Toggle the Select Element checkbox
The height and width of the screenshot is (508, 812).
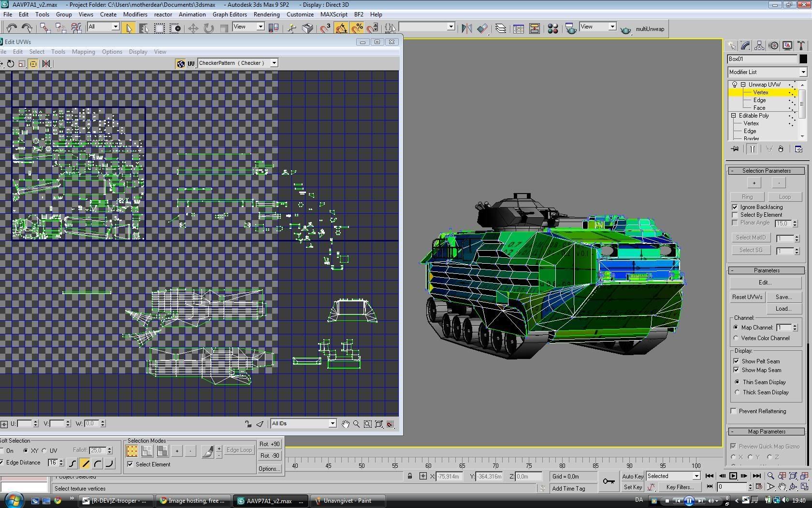(130, 464)
